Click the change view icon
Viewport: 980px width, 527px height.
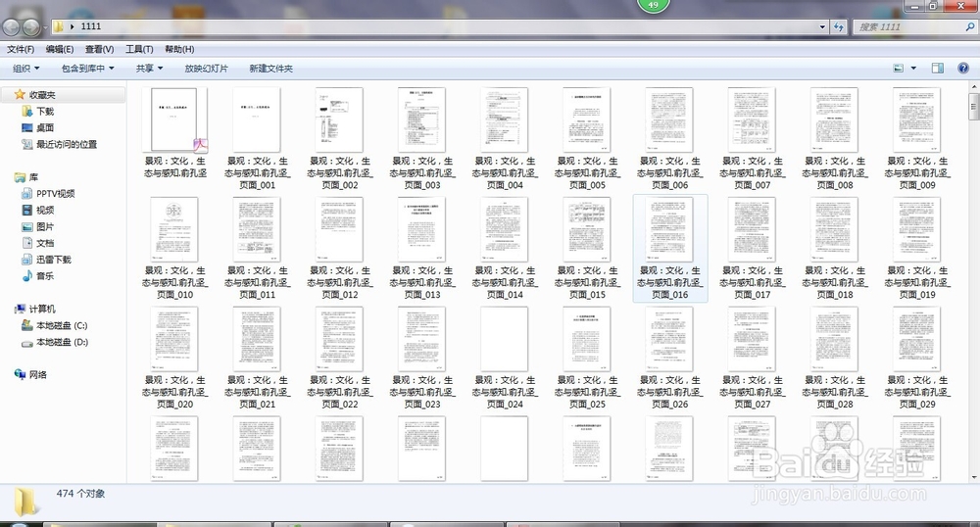point(898,68)
